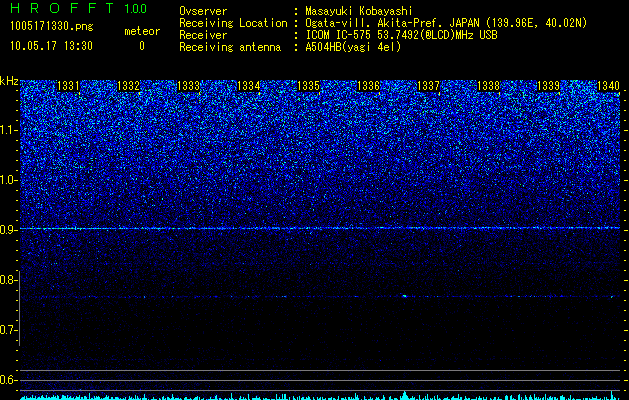This screenshot has height=400, width=629.
Task: Click the HROFFT 1.0.0 title text
Action: click(79, 8)
